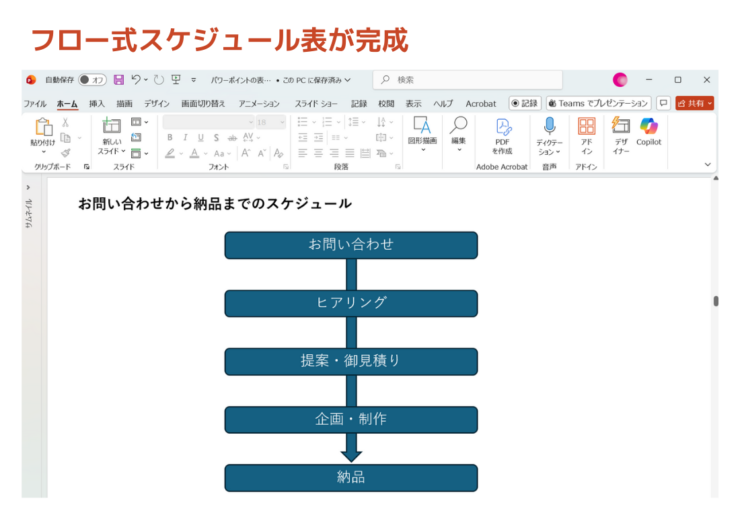Screen dimensions: 740x505
Task: Open the 図形描画 drawing menu
Action: pyautogui.click(x=422, y=134)
